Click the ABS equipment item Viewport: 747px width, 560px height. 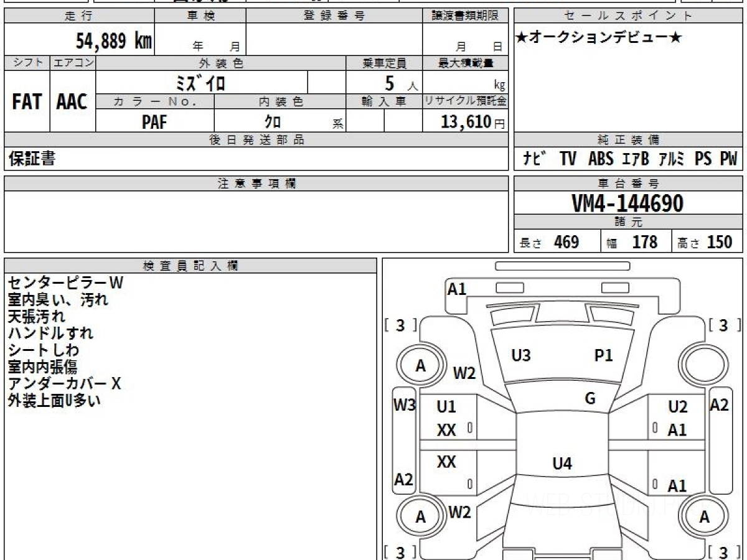pos(601,159)
